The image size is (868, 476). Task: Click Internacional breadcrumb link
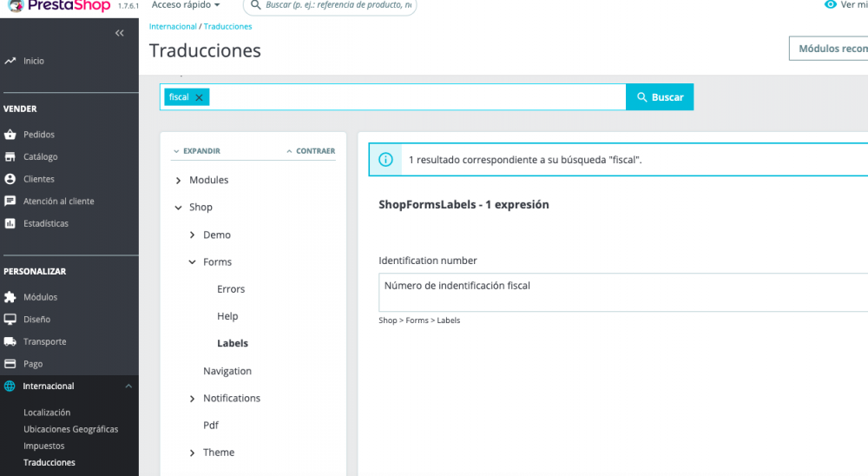[173, 27]
